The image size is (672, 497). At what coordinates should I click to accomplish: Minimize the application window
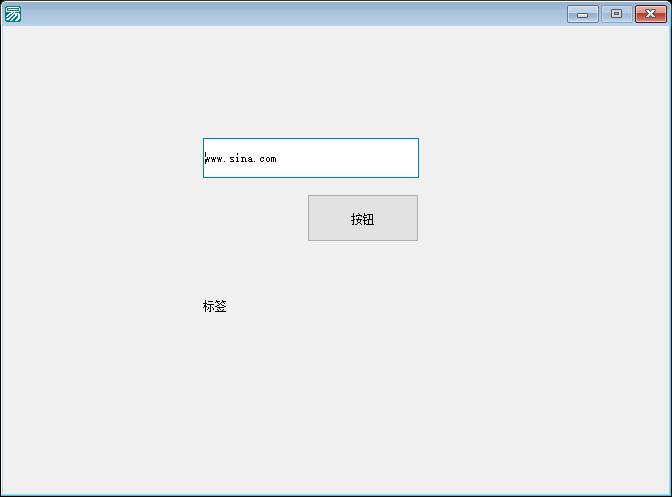(582, 14)
